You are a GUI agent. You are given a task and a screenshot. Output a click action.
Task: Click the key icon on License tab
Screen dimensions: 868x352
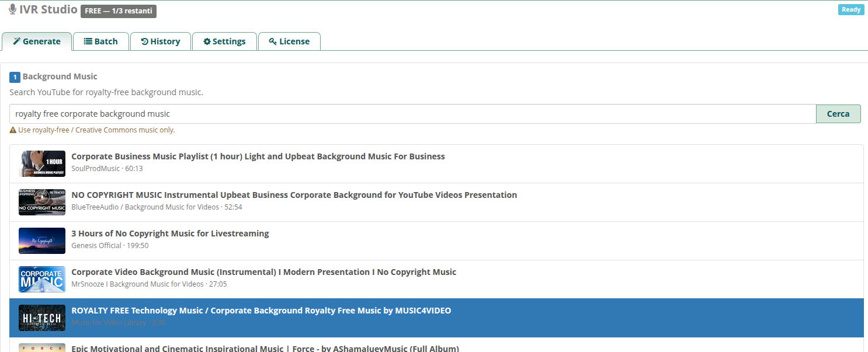pyautogui.click(x=273, y=41)
